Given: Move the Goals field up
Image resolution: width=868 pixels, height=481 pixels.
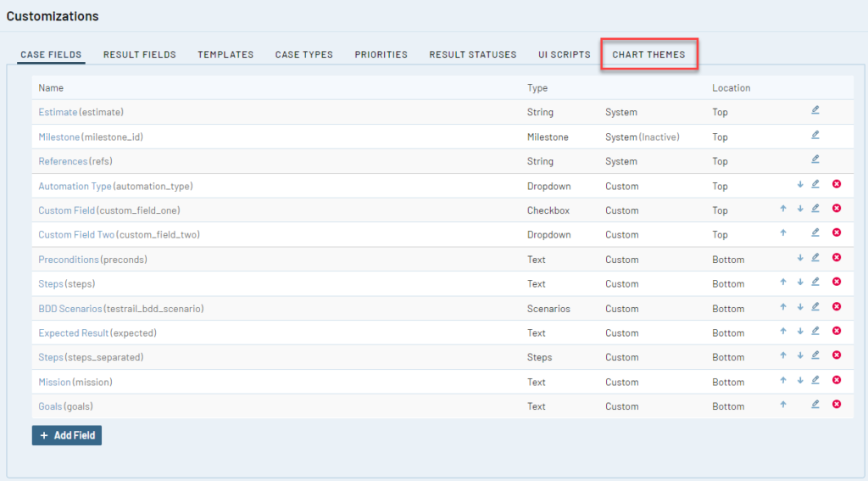Looking at the screenshot, I should coord(783,405).
